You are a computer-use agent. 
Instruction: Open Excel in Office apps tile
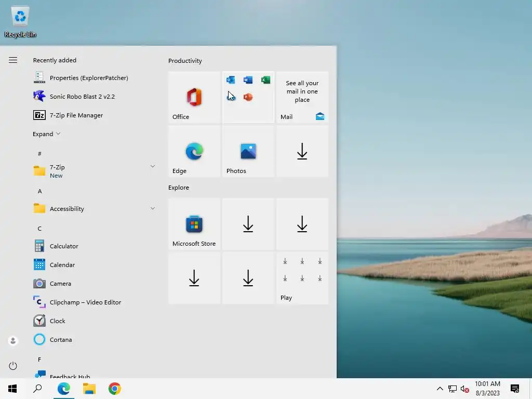click(265, 79)
